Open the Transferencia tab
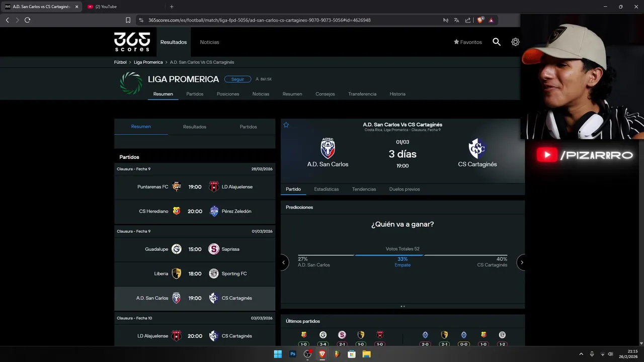Viewport: 644px width, 362px height. pos(362,94)
